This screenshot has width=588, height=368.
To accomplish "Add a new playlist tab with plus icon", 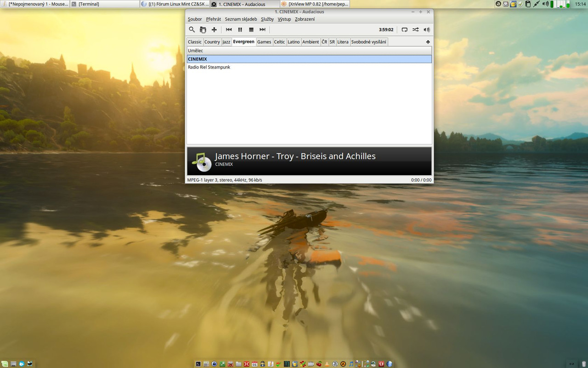I will [x=428, y=42].
